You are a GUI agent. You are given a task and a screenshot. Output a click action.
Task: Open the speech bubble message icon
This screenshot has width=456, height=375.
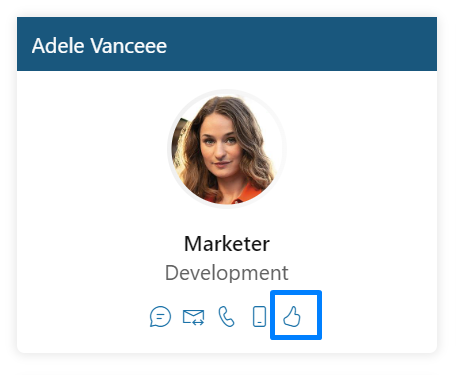click(160, 316)
